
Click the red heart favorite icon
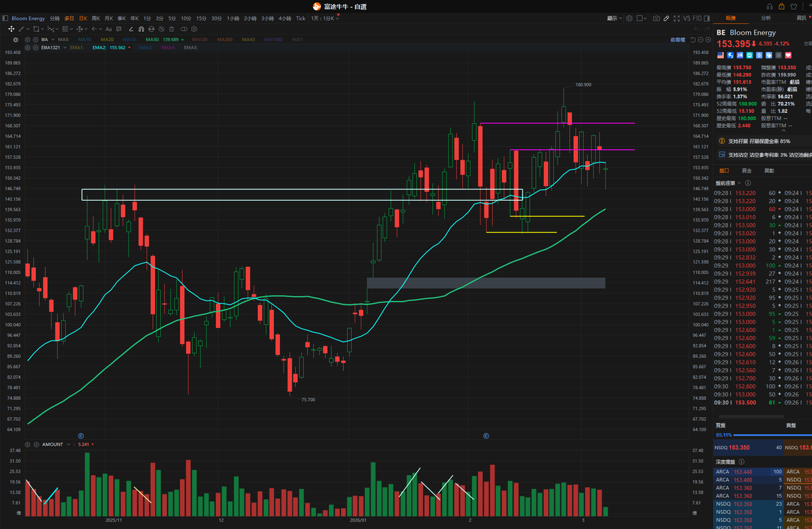[x=788, y=55]
